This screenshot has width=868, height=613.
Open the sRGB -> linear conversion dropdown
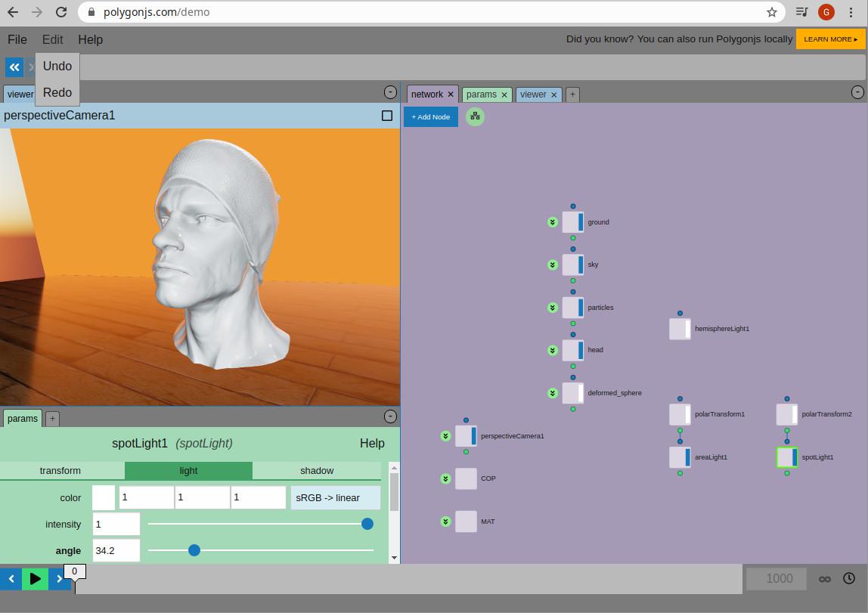[336, 498]
